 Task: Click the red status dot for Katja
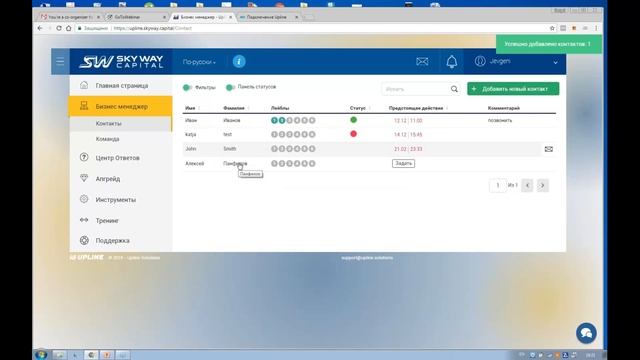[x=353, y=134]
